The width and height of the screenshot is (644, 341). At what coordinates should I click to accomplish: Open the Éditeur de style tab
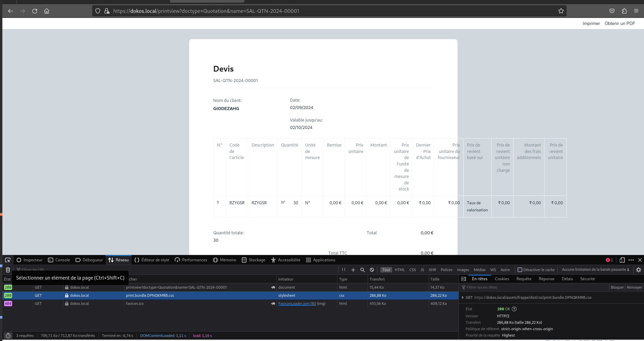152,260
